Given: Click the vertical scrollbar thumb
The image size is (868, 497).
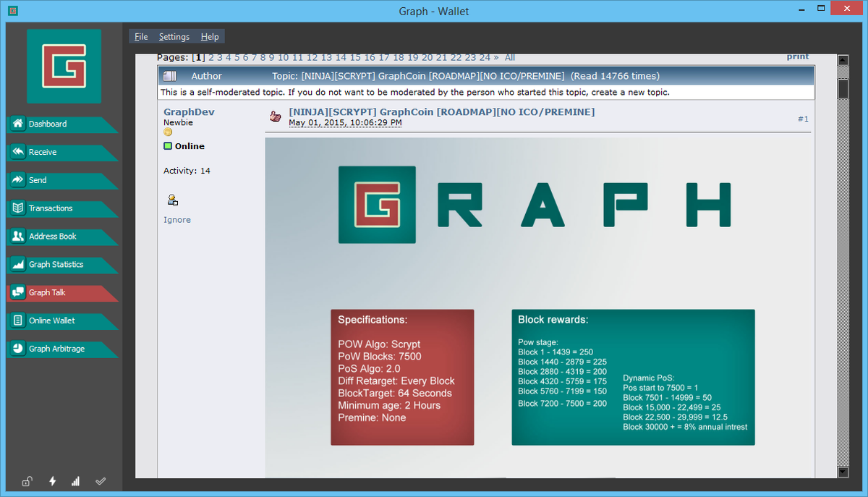Looking at the screenshot, I should click(843, 88).
